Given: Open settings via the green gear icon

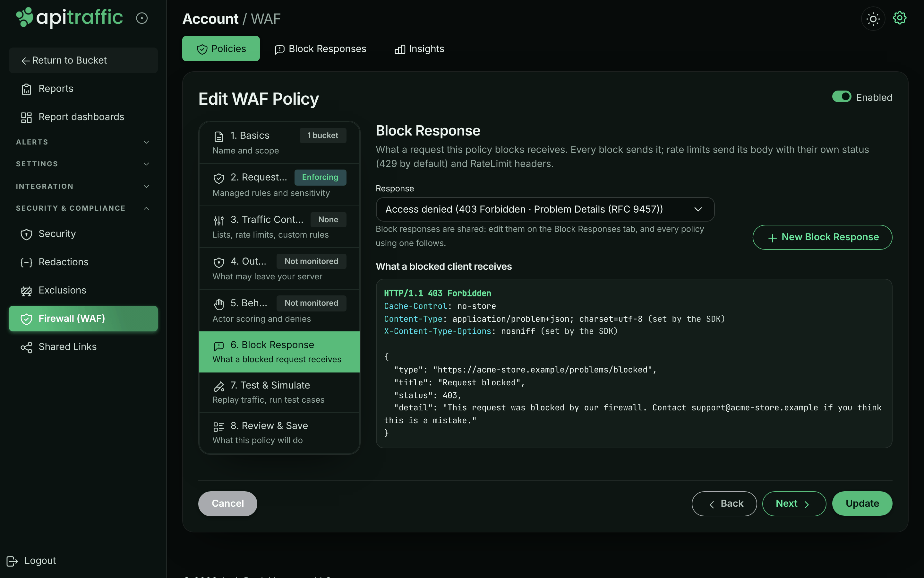Looking at the screenshot, I should click(x=900, y=18).
